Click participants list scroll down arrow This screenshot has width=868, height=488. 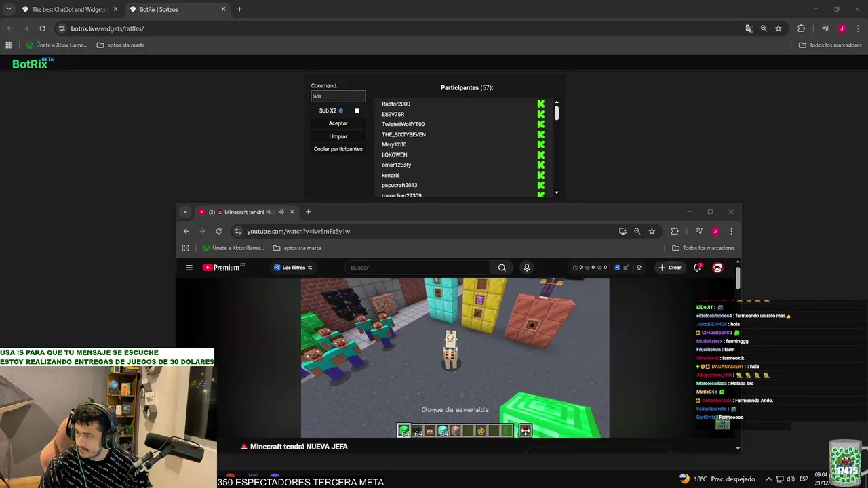557,192
